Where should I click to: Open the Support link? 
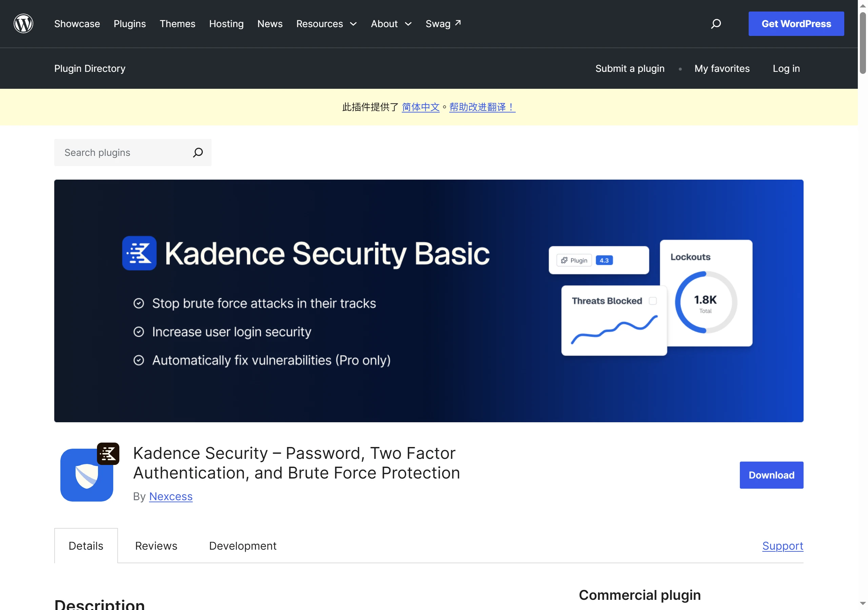pyautogui.click(x=783, y=546)
